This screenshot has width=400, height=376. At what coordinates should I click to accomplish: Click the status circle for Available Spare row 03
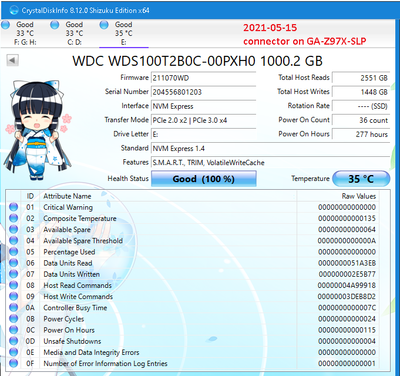13,229
